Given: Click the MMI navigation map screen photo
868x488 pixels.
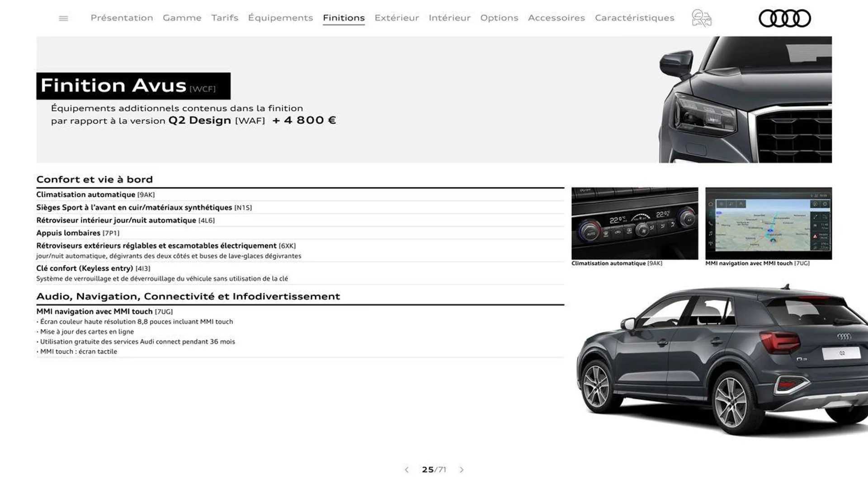Looking at the screenshot, I should [x=769, y=223].
